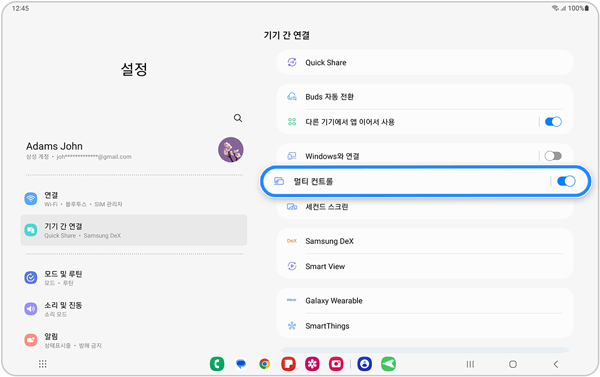Click the 모드 및 루틴 checkmark icon
Screen dimensions: 600x377
click(x=31, y=277)
